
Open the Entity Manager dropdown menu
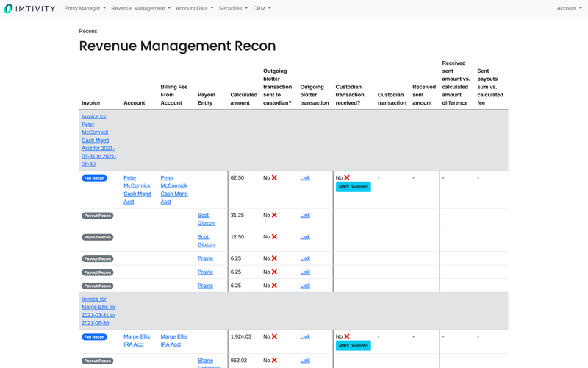coord(85,9)
